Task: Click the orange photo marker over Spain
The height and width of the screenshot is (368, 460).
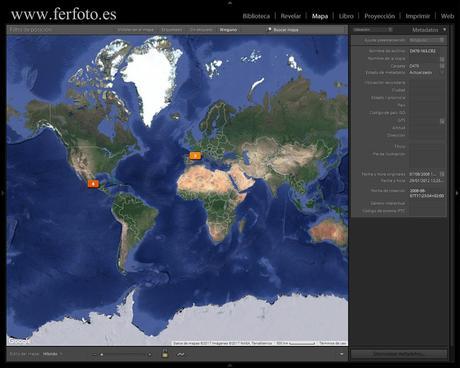Action: (195, 156)
